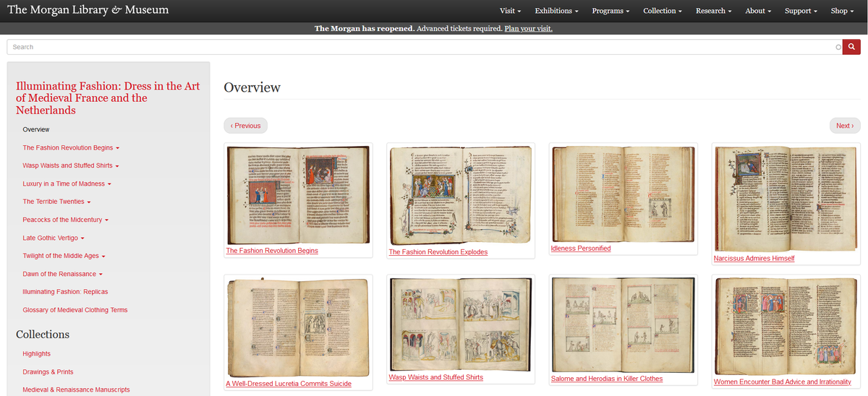Open Medieval & Renaissance Manuscripts collection
Image resolution: width=868 pixels, height=396 pixels.
(76, 389)
